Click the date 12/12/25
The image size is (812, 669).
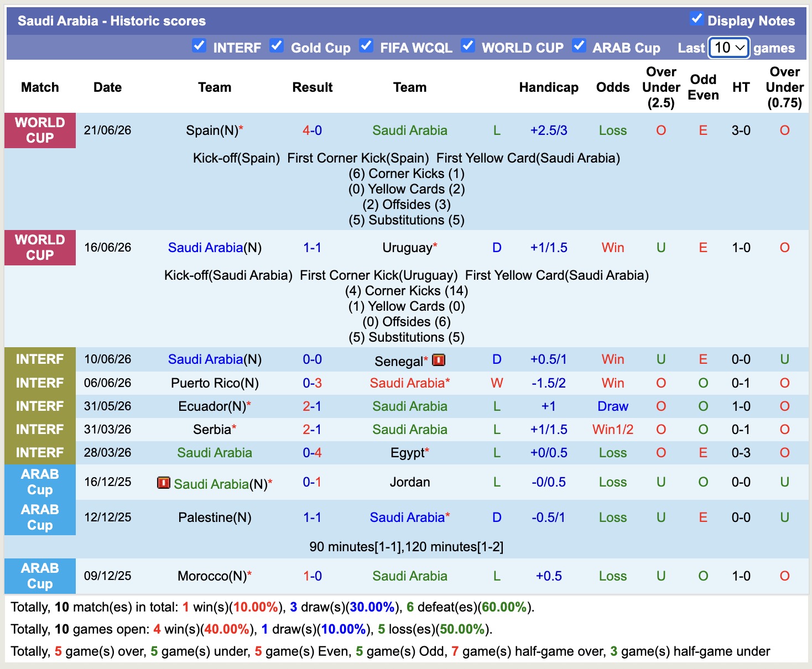click(108, 518)
